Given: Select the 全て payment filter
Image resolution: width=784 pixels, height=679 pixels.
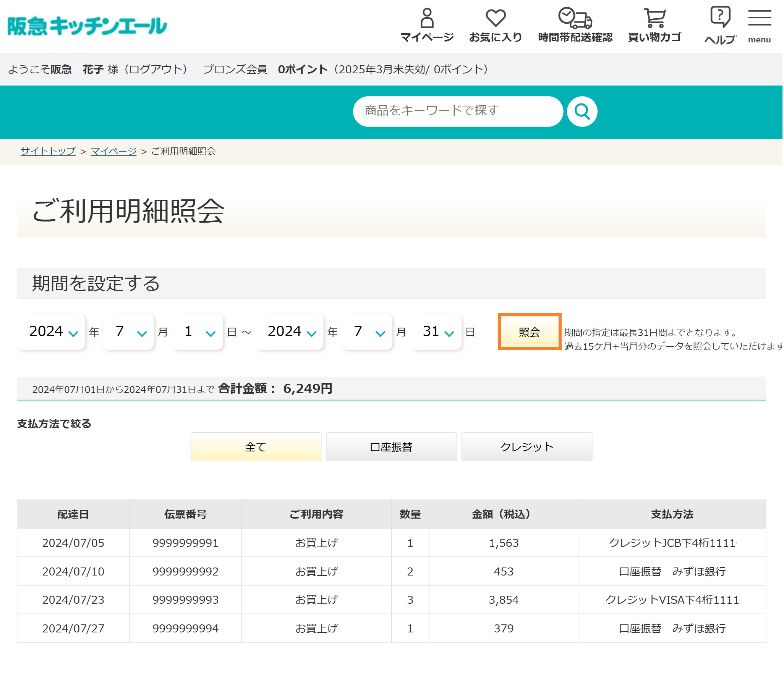Looking at the screenshot, I should coord(255,447).
